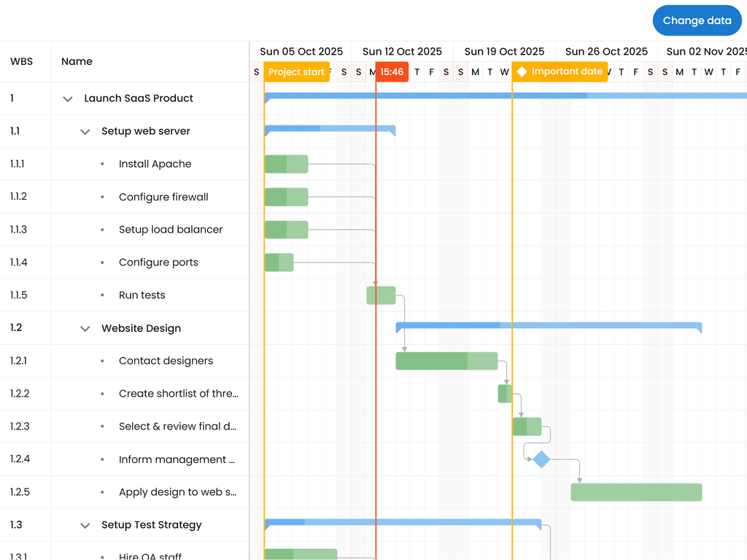
Task: Click the Hire QA staff bullet icon
Action: (x=104, y=556)
